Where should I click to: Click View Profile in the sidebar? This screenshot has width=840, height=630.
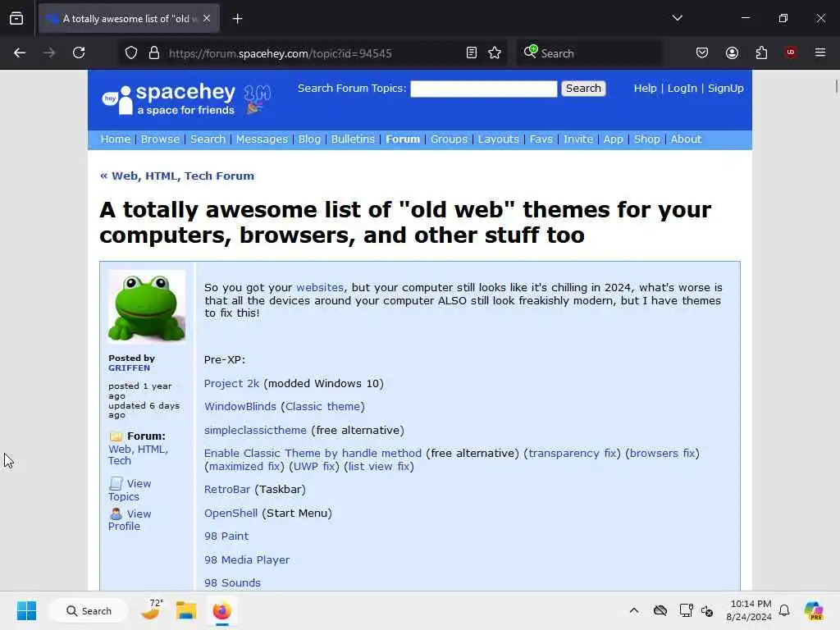[x=130, y=519]
